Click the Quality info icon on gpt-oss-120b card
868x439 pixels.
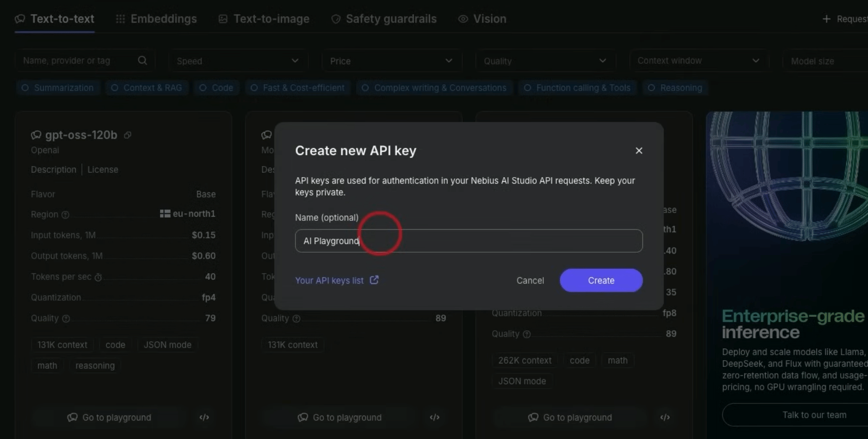66,319
